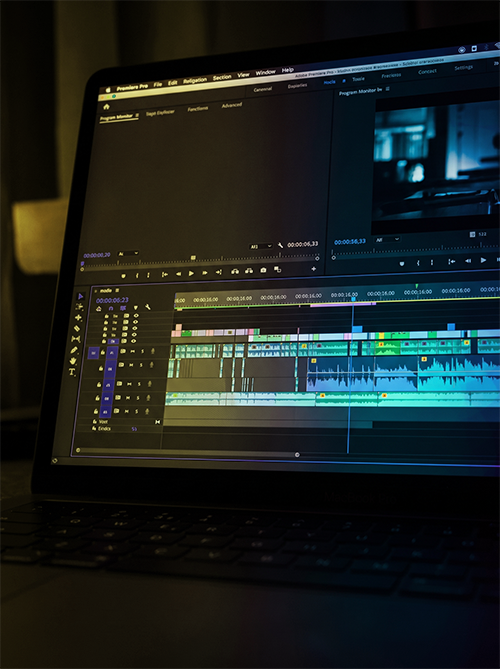500x669 pixels.
Task: Click Source monitor Go to Out
Action: coord(218,272)
